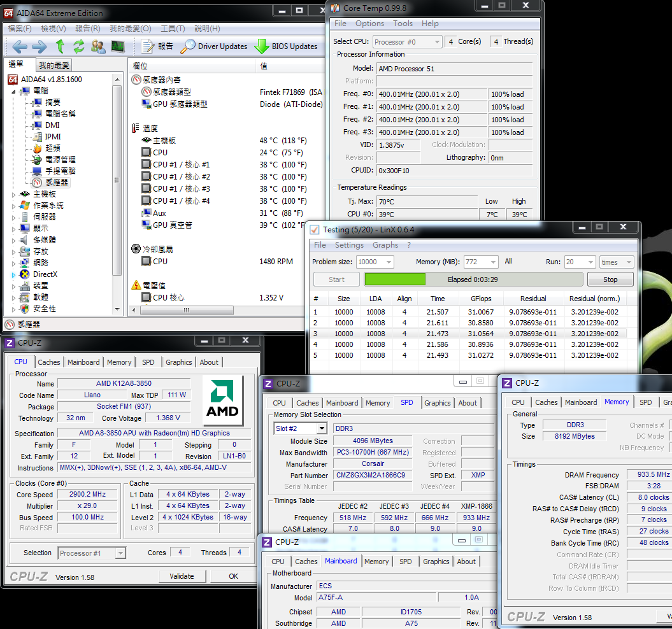
Task: Click the OK button in CPU-Z
Action: [x=234, y=576]
